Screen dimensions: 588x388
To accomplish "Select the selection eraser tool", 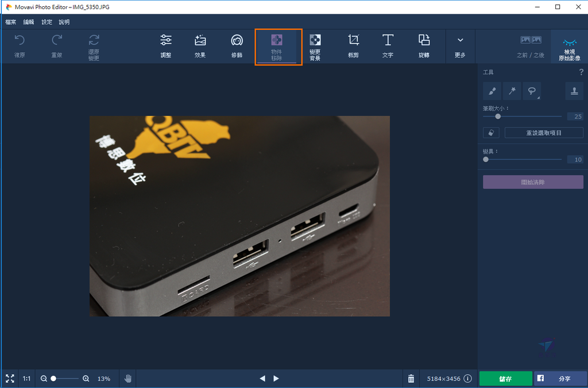I will coord(491,132).
